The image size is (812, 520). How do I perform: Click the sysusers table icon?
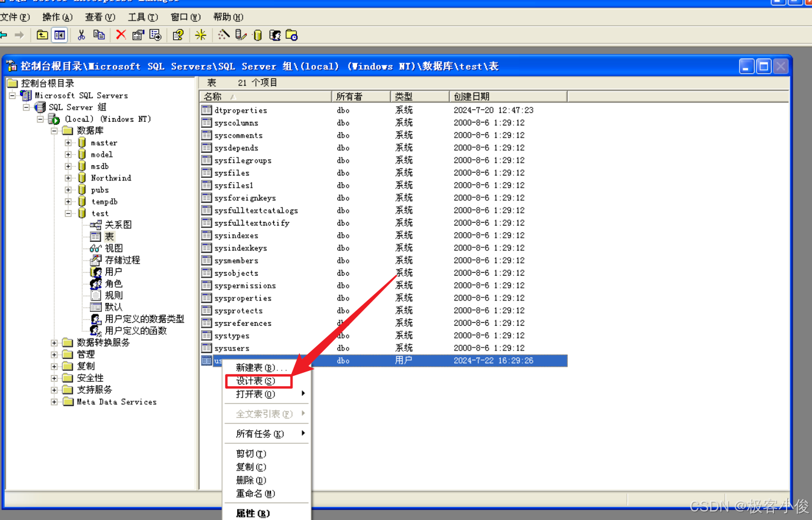coord(206,348)
